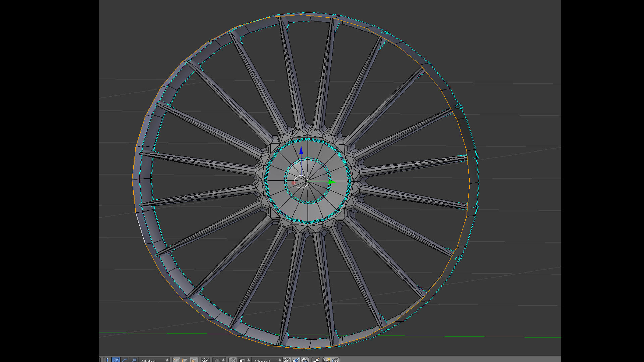Click the blue Z axis manipulator arrow
The image size is (644, 362).
(x=301, y=152)
